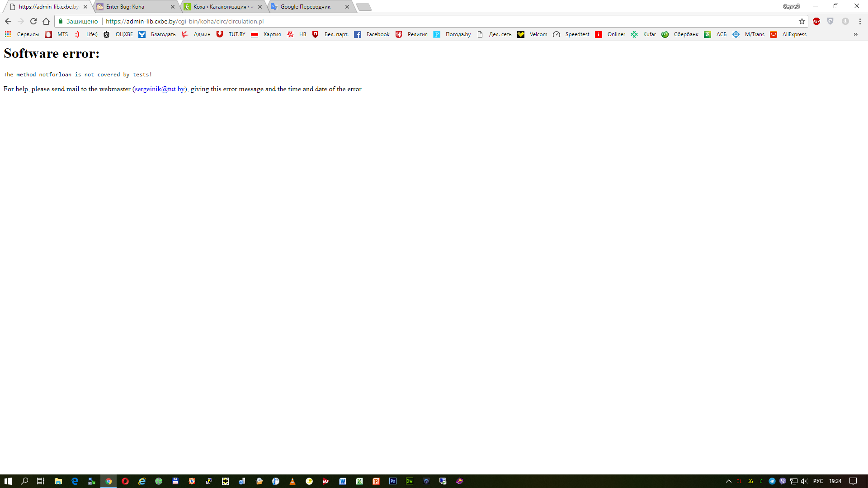Open the VLC player taskbar icon

point(292,481)
